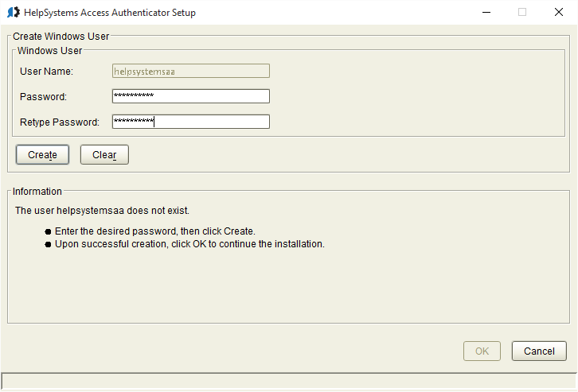Cancel the setup dialog
This screenshot has height=392, width=578.
pyautogui.click(x=539, y=351)
